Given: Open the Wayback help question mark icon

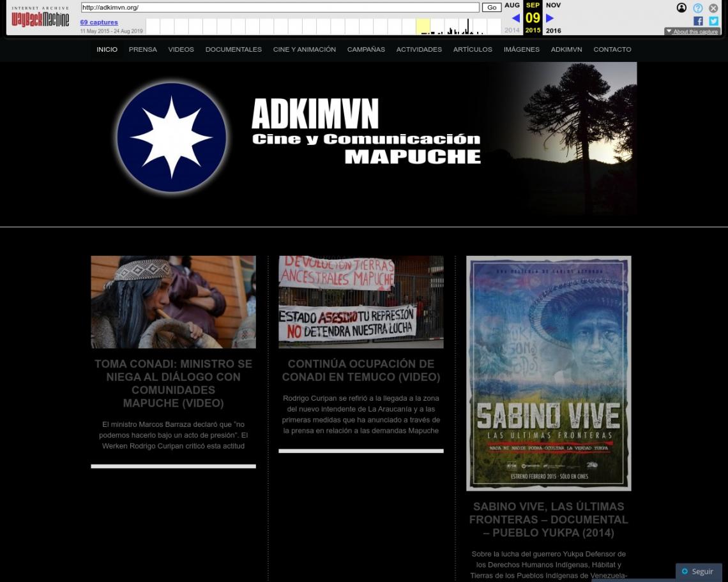Looking at the screenshot, I should [697, 8].
